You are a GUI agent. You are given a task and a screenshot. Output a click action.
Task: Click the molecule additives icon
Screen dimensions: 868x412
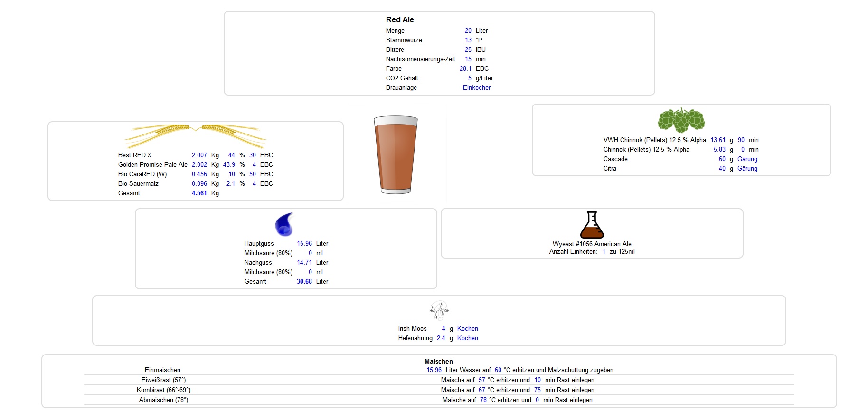(x=439, y=310)
